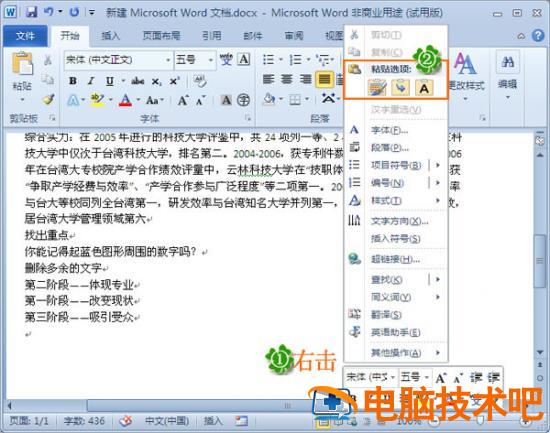Toggle Italic formatting
Image resolution: width=550 pixels, height=433 pixels.
[x=91, y=81]
